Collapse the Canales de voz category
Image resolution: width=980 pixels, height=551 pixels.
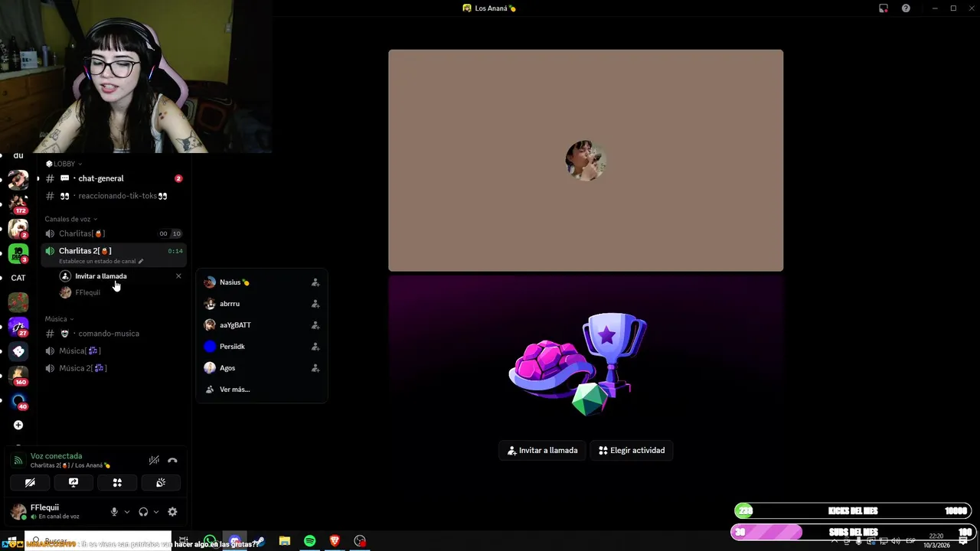[70, 219]
